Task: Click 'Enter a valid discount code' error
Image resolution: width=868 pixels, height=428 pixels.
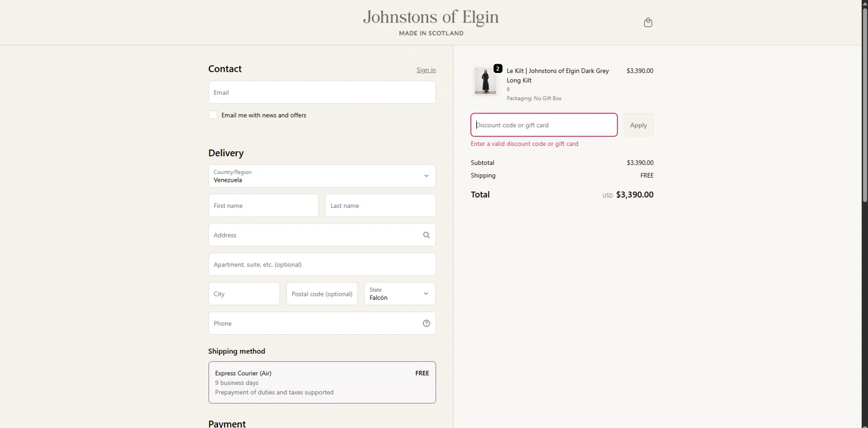Action: (524, 144)
